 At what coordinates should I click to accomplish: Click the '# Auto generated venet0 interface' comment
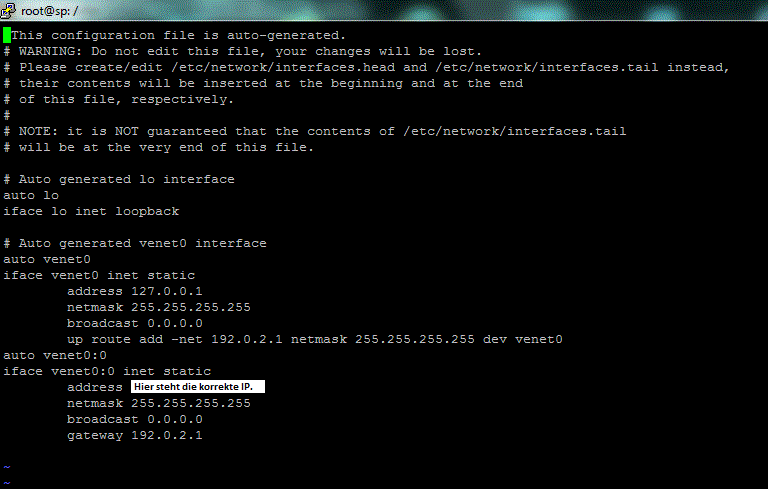coord(135,244)
